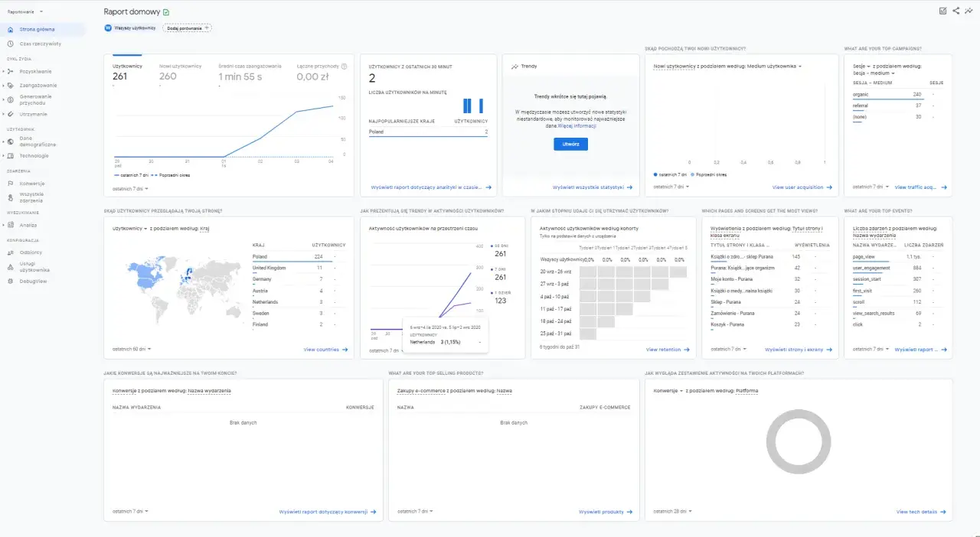The image size is (980, 537).
Task: Open Medium użytkownika dimension dropdown
Action: [774, 67]
